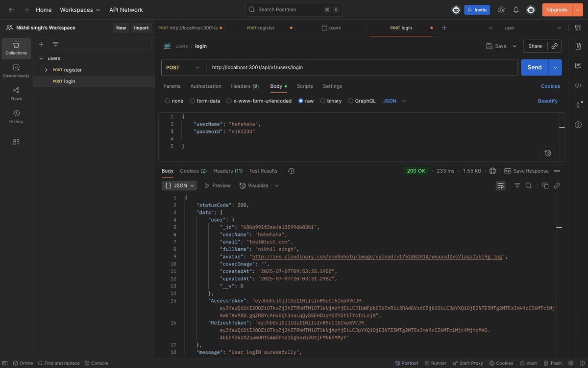Open a new request tab with plus
Image resolution: width=588 pixels, height=368 pixels.
tap(444, 28)
